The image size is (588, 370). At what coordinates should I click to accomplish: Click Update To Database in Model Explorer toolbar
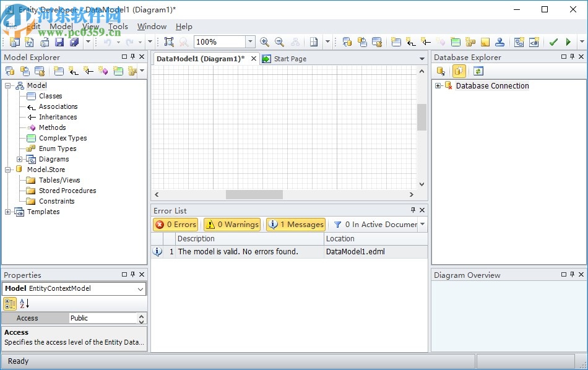point(25,71)
